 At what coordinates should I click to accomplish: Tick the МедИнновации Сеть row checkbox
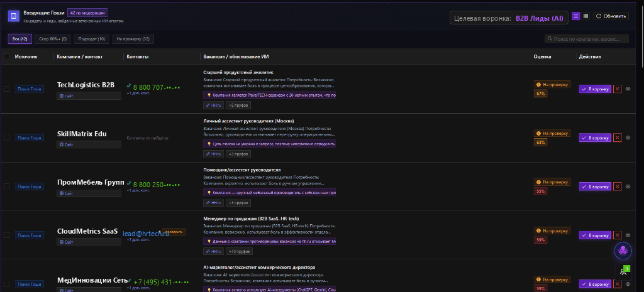point(6,284)
